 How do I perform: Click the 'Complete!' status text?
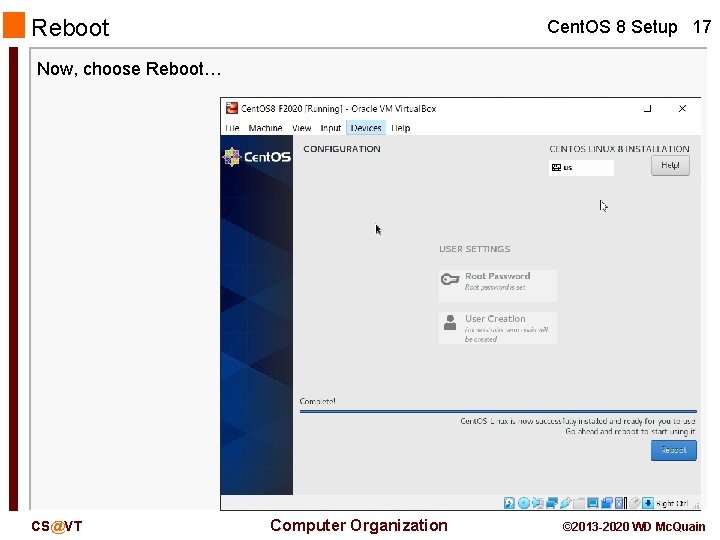coord(317,401)
